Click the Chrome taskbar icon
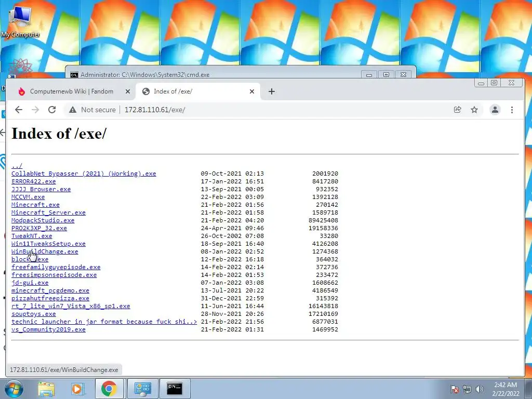This screenshot has height=399, width=532. tap(109, 389)
